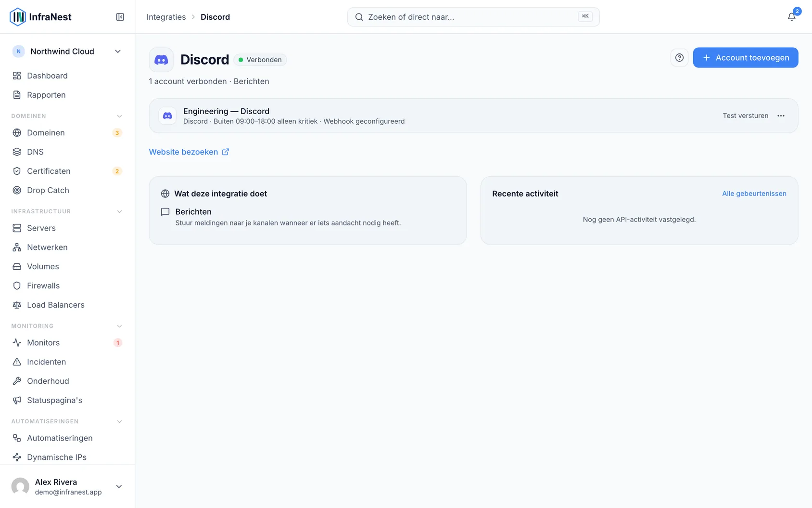This screenshot has height=508, width=812.
Task: Click the DNS layers icon
Action: 17,152
